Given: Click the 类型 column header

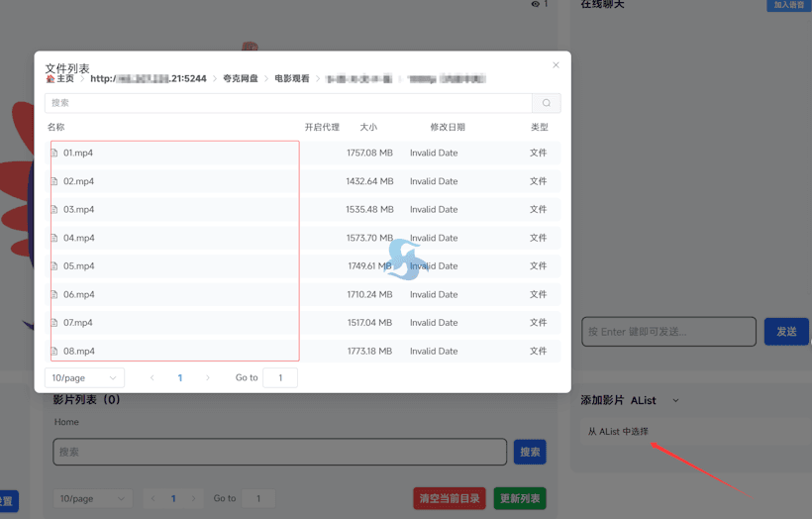Looking at the screenshot, I should pyautogui.click(x=539, y=127).
